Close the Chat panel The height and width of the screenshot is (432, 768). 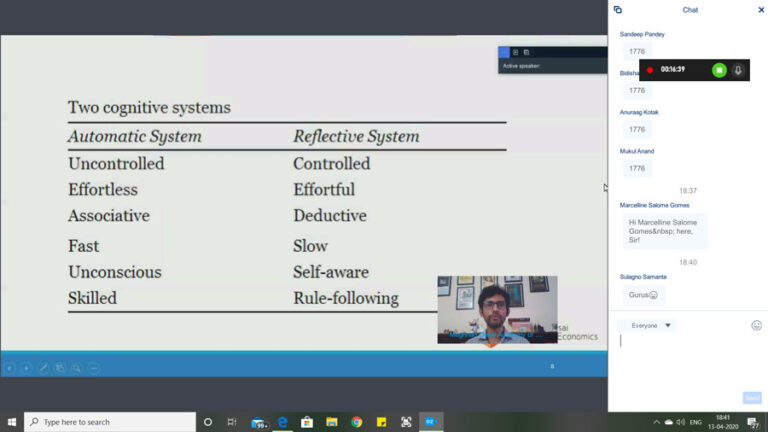click(x=761, y=10)
